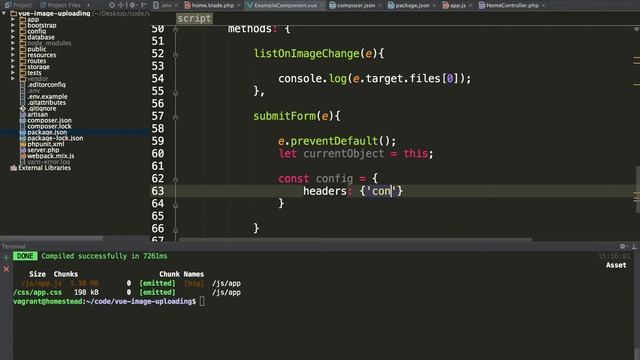Click the composer.json file icon in tree

click(x=23, y=120)
